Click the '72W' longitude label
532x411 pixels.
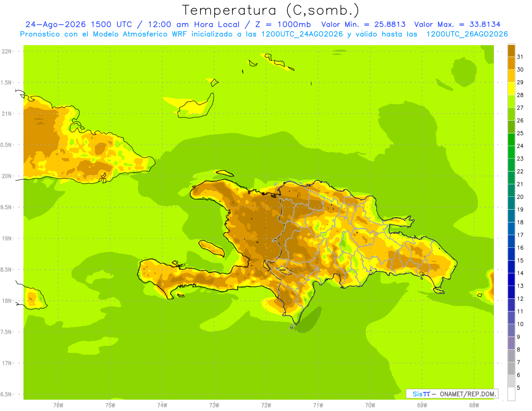tap(266, 405)
